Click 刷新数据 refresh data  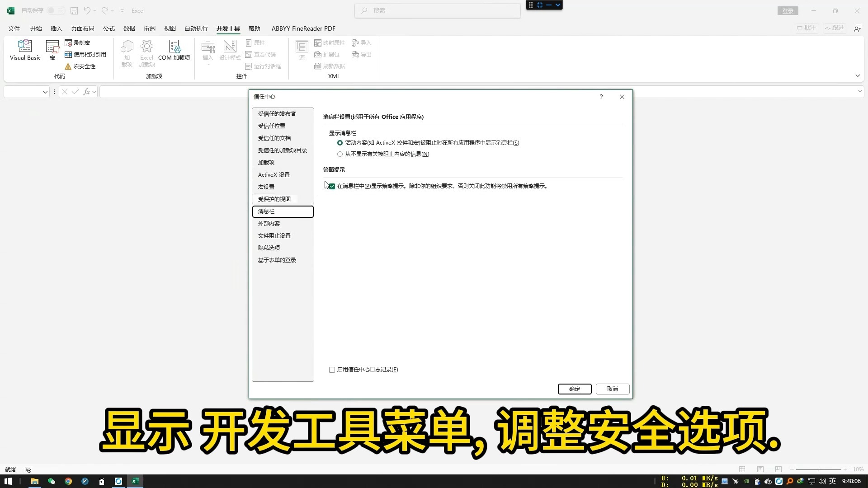(330, 66)
